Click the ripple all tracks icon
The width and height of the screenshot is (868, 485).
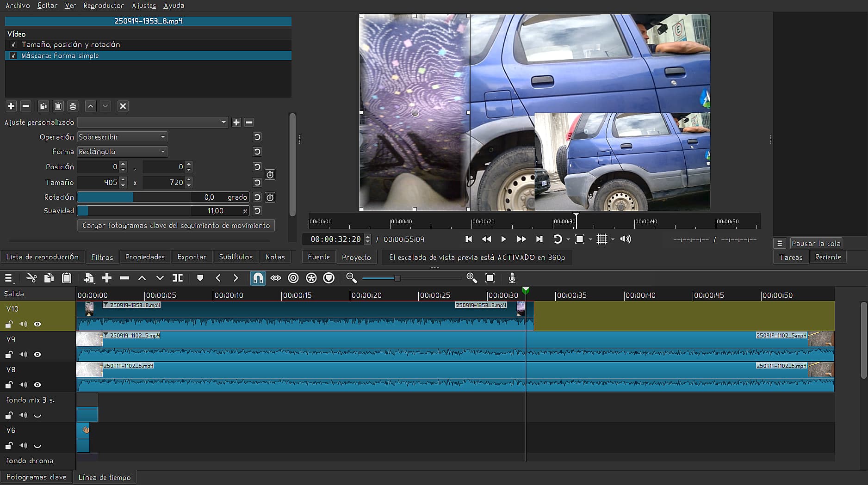[x=311, y=278]
